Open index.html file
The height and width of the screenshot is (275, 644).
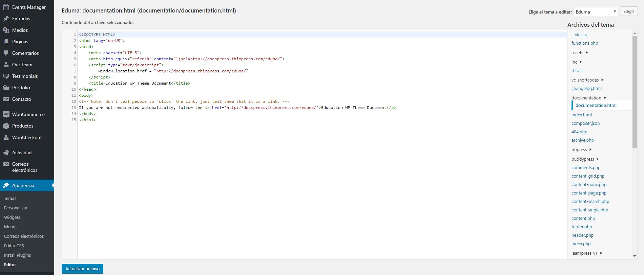tap(582, 115)
